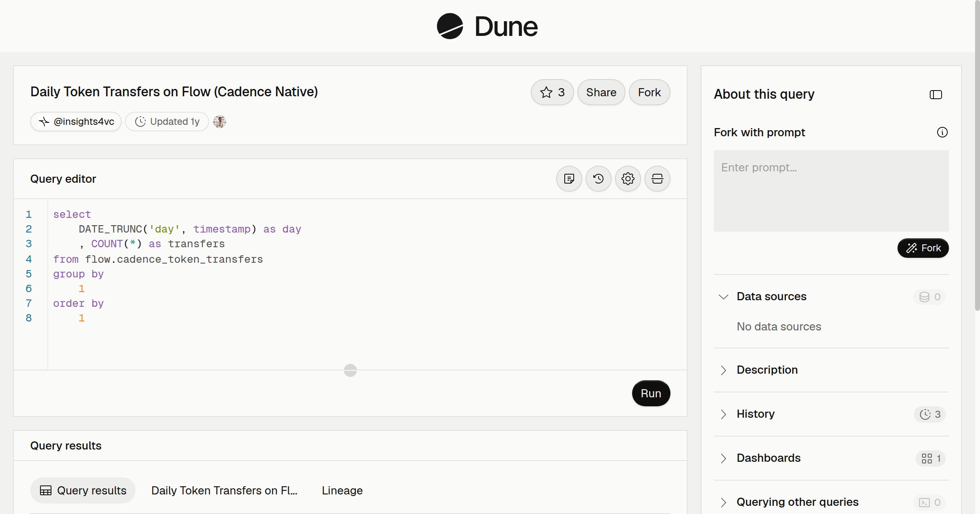The image size is (980, 514).
Task: Star this query
Action: [x=552, y=92]
